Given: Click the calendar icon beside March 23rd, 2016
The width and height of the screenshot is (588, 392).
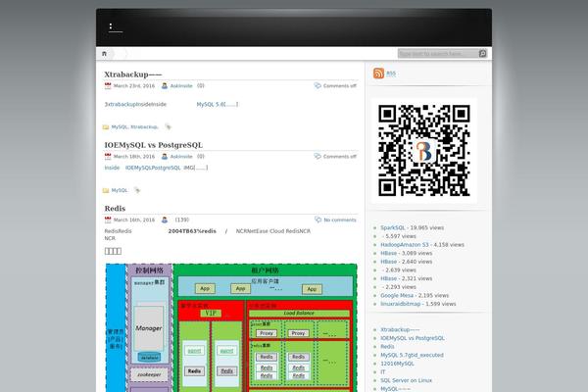Looking at the screenshot, I should click(x=108, y=86).
